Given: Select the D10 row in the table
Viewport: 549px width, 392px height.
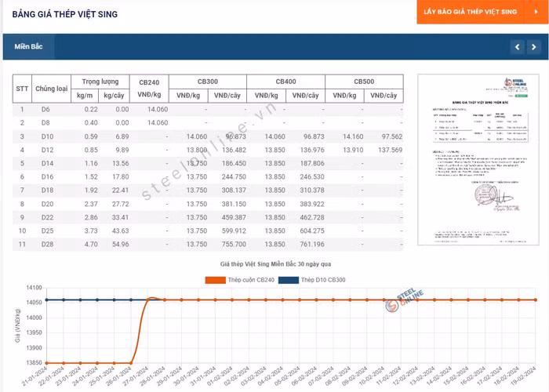Looking at the screenshot, I should (x=45, y=136).
